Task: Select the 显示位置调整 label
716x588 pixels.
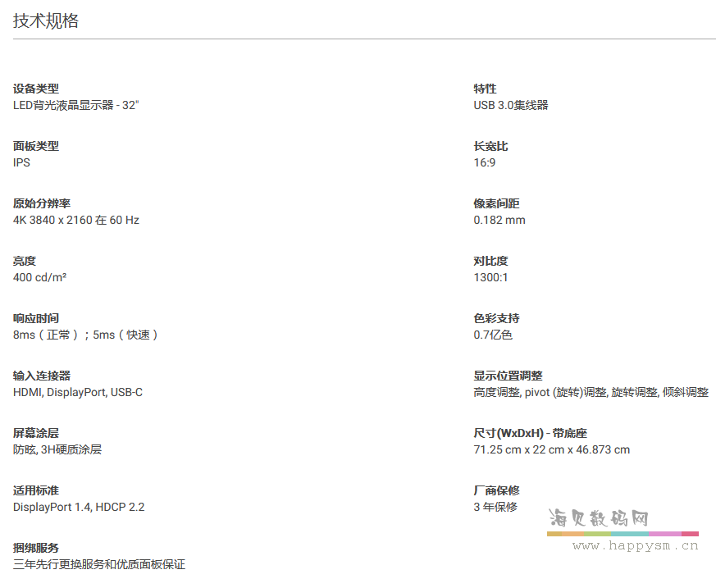Action: [508, 376]
